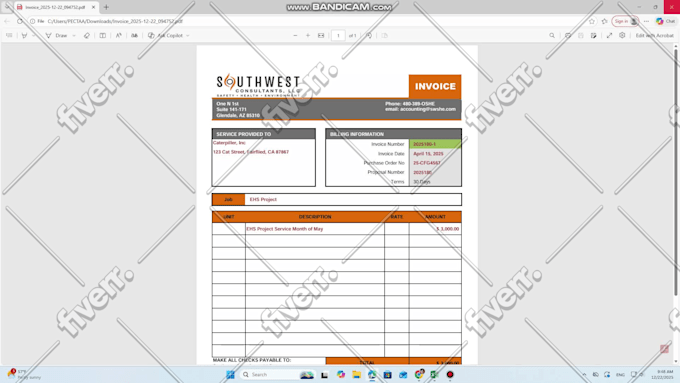
Task: Open the Read aloud icon
Action: (118, 36)
